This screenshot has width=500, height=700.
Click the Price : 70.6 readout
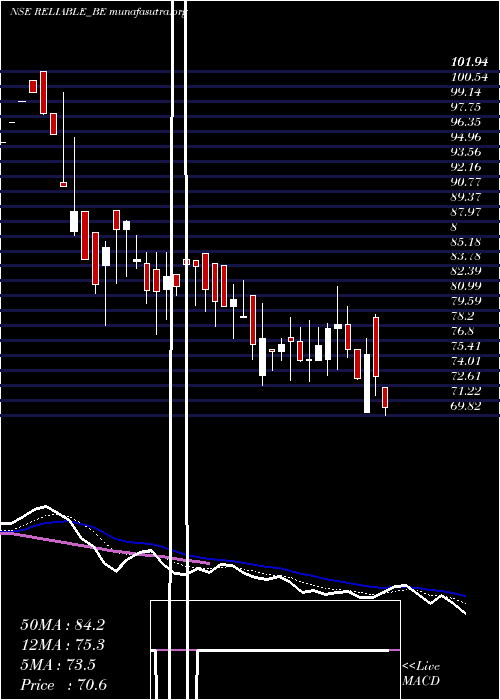click(x=63, y=685)
